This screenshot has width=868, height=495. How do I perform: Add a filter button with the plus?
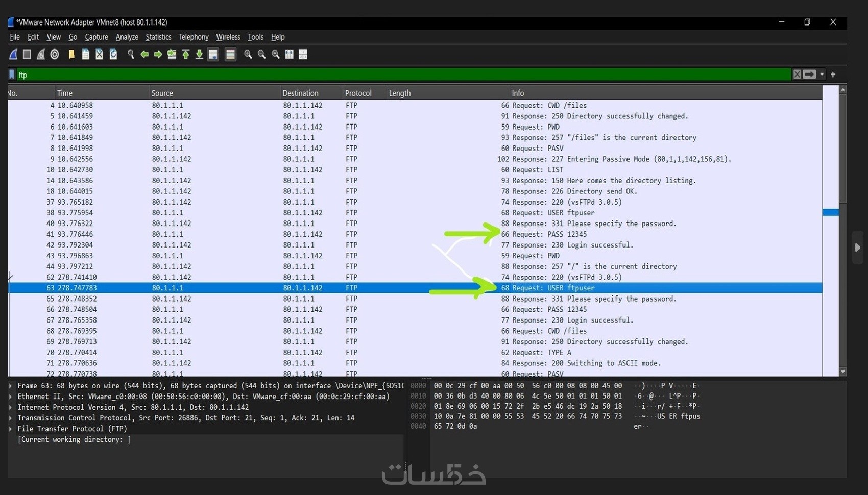[x=833, y=75]
